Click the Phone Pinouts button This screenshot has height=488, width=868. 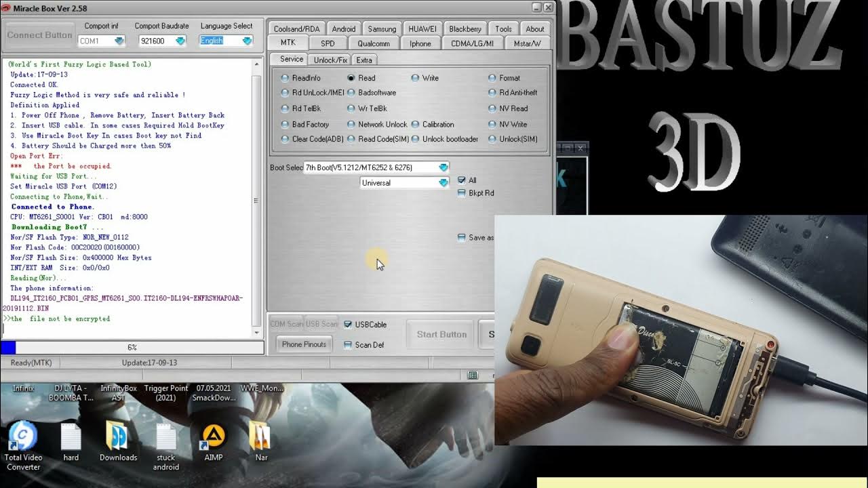tap(304, 344)
